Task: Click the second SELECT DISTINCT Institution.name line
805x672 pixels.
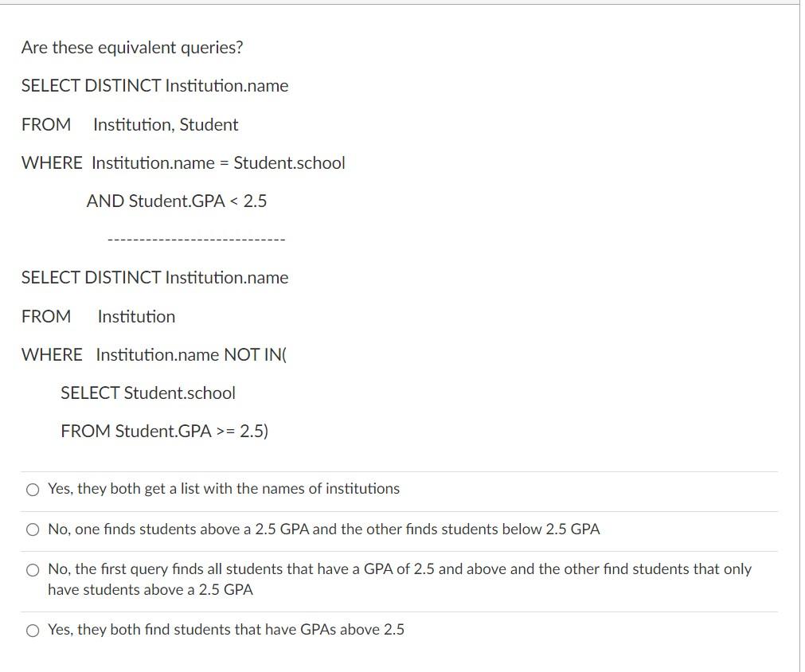Action: tap(154, 278)
